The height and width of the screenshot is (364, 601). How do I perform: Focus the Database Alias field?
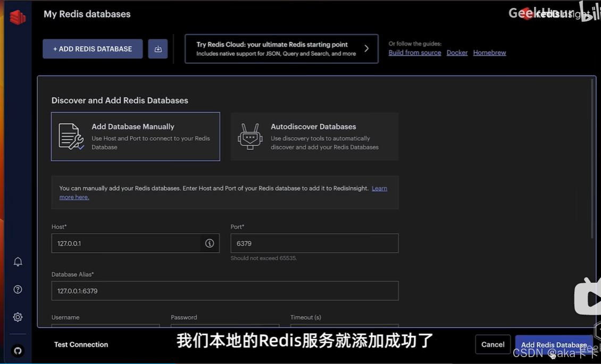(x=225, y=291)
